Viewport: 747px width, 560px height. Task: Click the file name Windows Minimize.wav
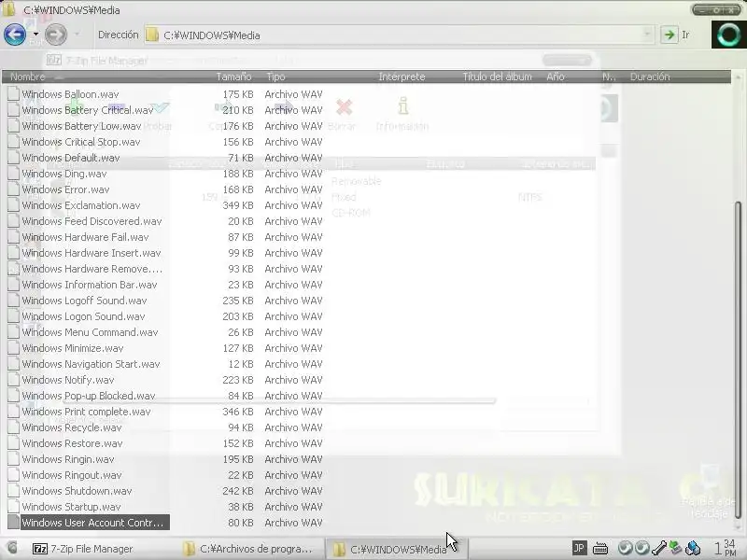73,348
